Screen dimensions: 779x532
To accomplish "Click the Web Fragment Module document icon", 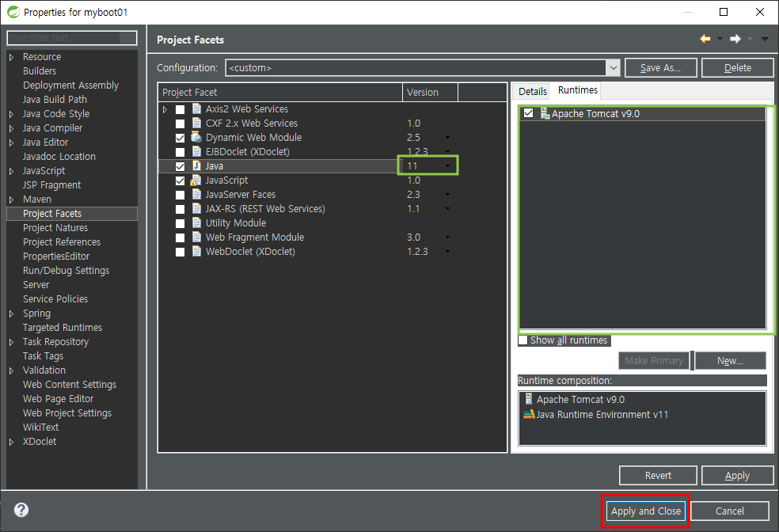I will pyautogui.click(x=196, y=237).
